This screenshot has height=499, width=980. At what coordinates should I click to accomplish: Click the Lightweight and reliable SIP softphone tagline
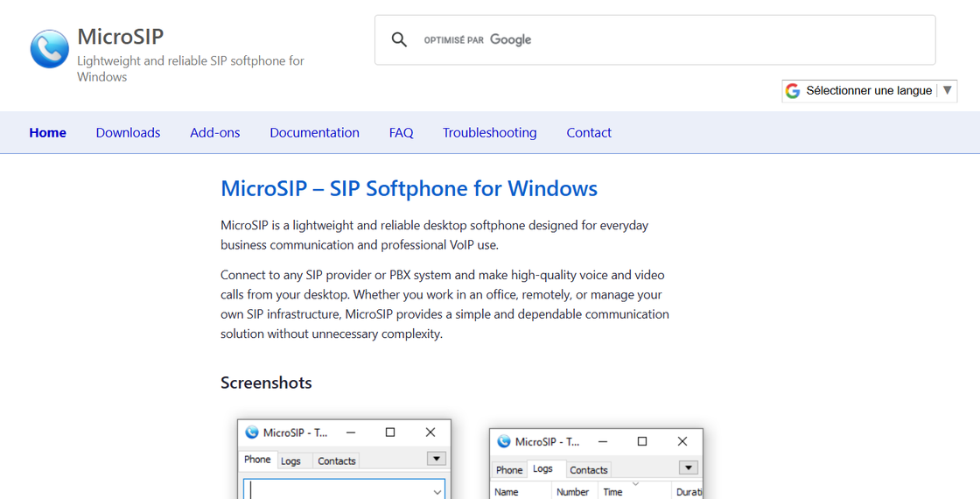191,69
